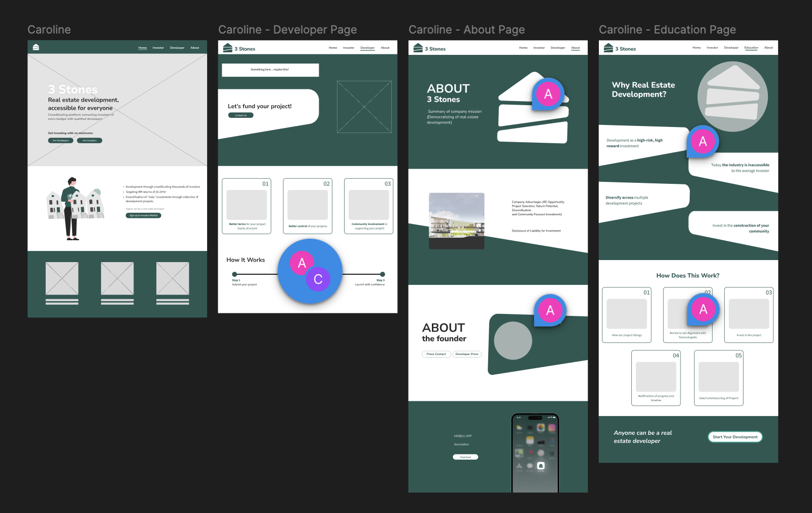Click 'Education' nav item on Education Page
This screenshot has height=513, width=812.
point(751,48)
